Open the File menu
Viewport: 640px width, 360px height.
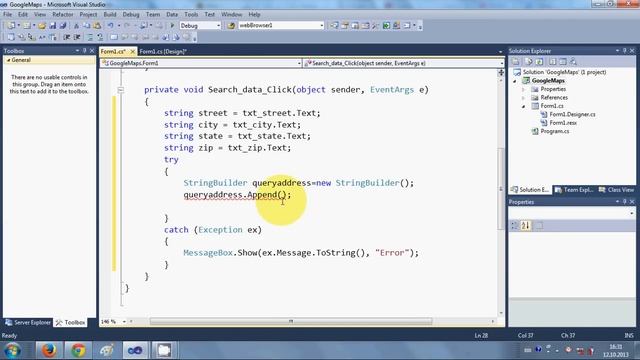7,14
